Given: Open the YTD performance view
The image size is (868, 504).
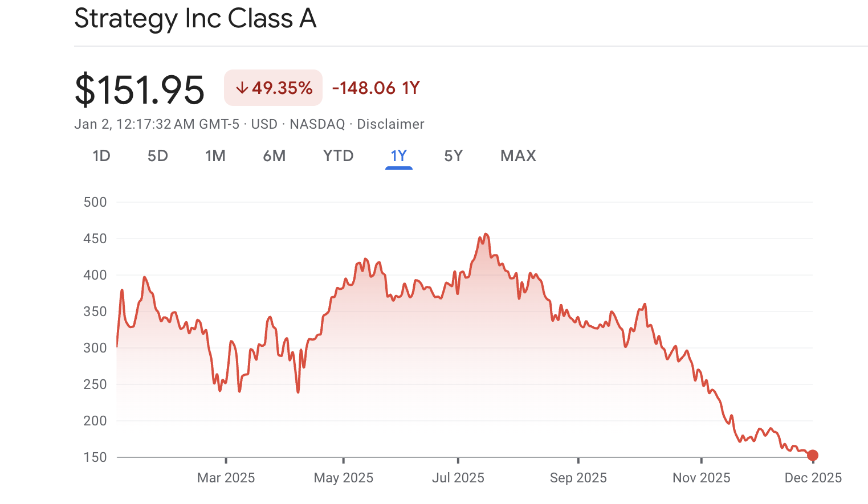Looking at the screenshot, I should point(338,155).
